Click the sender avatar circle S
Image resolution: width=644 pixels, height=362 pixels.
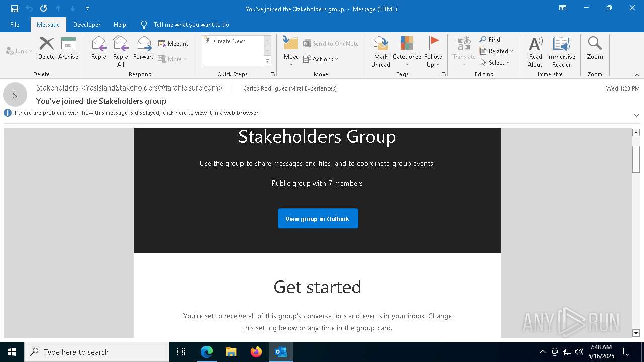point(15,95)
